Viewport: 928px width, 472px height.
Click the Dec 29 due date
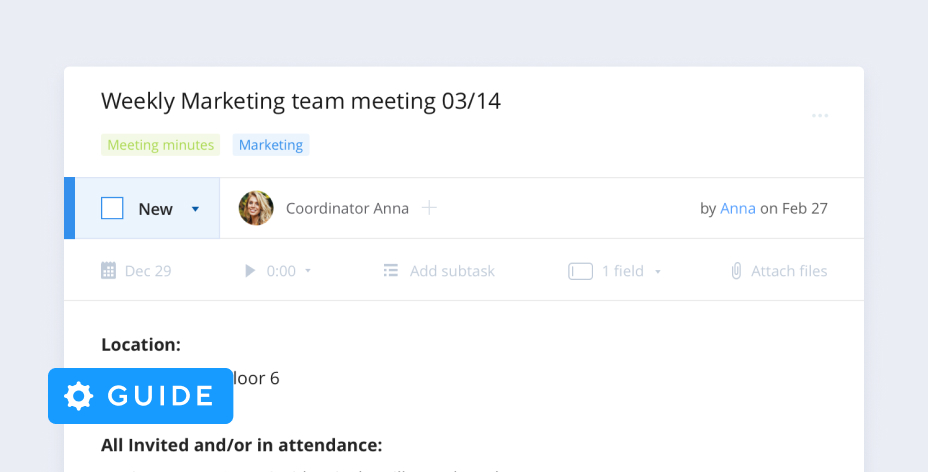point(147,271)
